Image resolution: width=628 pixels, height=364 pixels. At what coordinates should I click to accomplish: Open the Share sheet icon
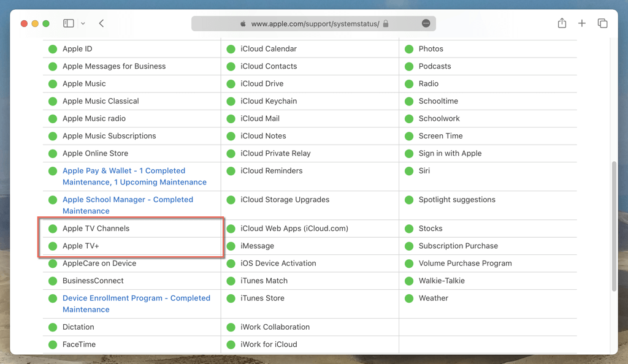click(x=562, y=23)
